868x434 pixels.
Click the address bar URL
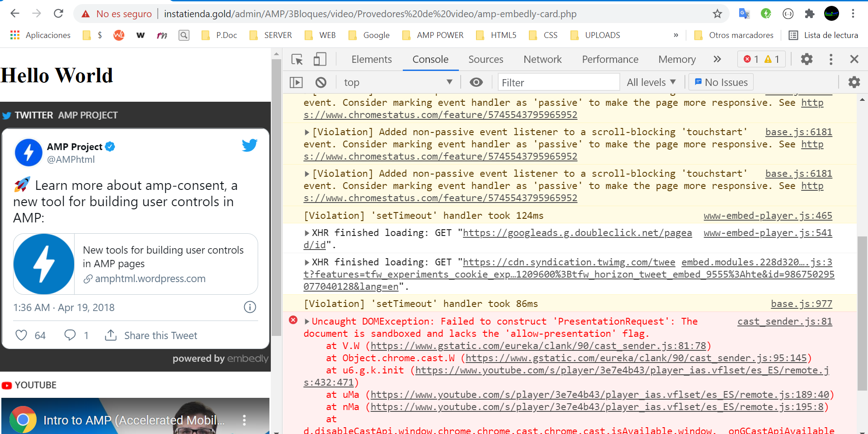(370, 14)
